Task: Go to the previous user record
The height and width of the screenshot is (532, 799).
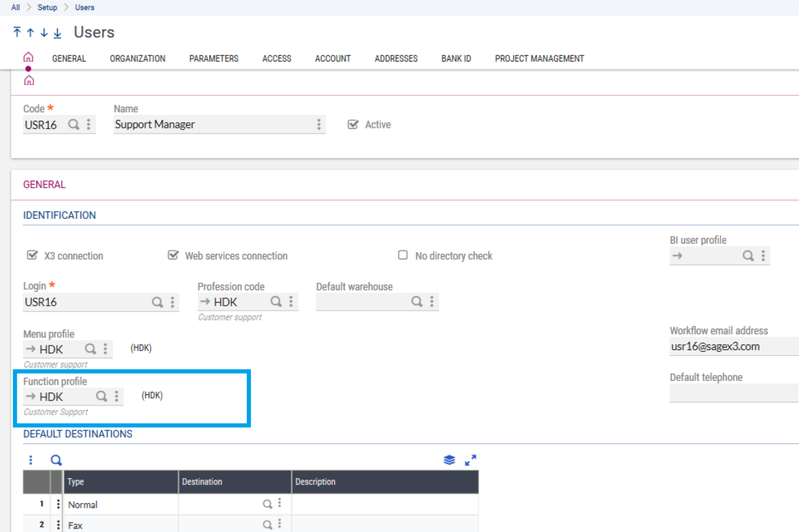Action: point(30,32)
